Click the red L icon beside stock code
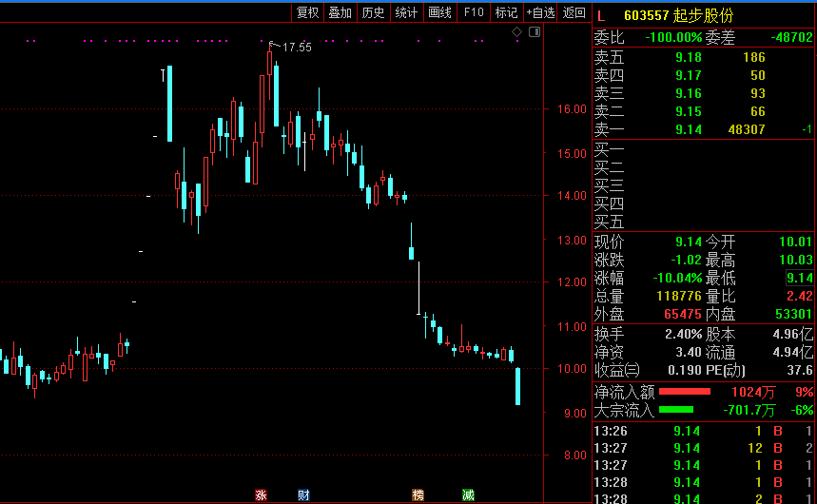The height and width of the screenshot is (504, 817). (601, 15)
